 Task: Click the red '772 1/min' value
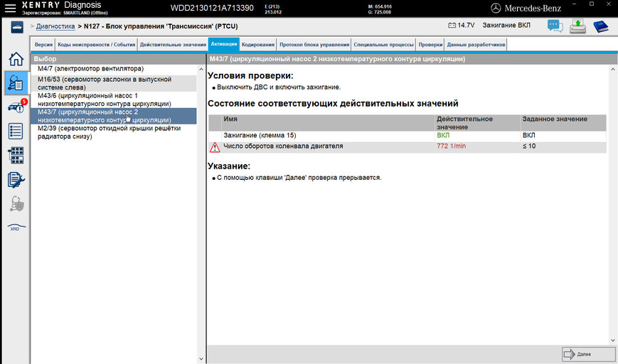[451, 146]
